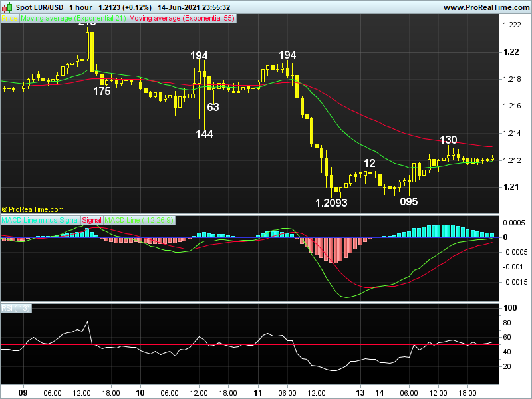Screen dimensions: 532x399
Task: Click the 1.216 price axis label
Action: (x=511, y=106)
